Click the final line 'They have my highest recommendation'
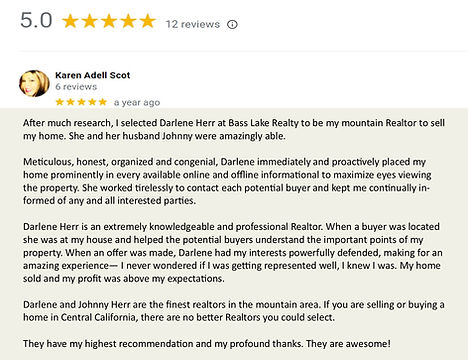The image size is (468, 360). click(x=207, y=344)
